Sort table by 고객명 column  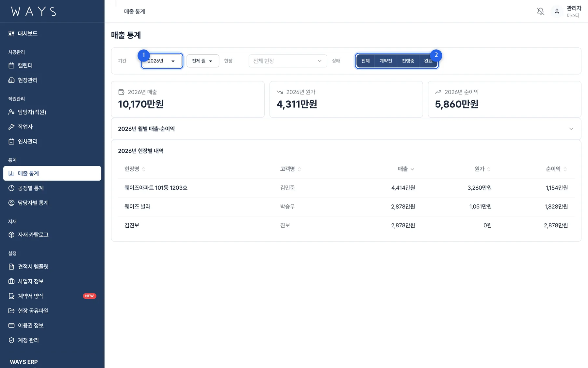pos(290,169)
